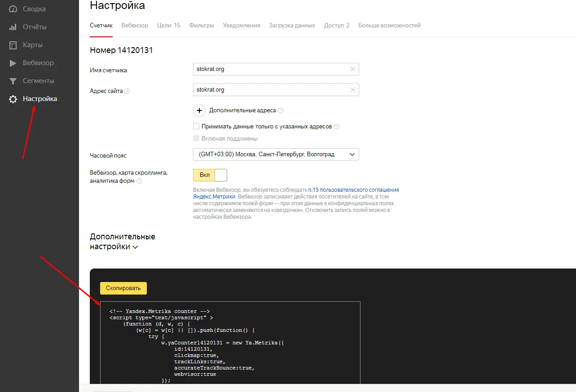Switch to the Цели 15 tab
Screen dimensions: 576x392
(x=169, y=26)
